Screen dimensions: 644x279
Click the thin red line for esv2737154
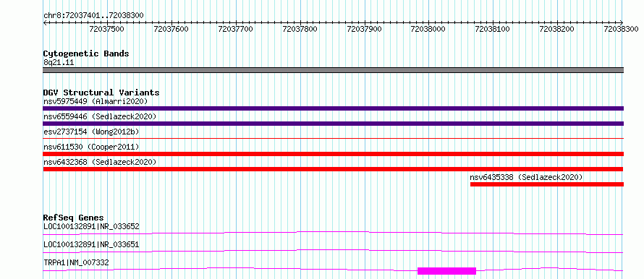click(333, 139)
